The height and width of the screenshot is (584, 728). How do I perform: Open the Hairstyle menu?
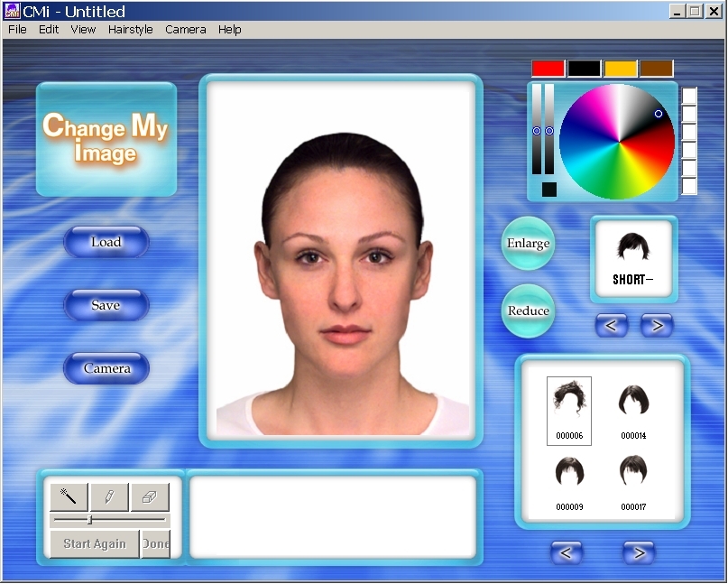130,29
